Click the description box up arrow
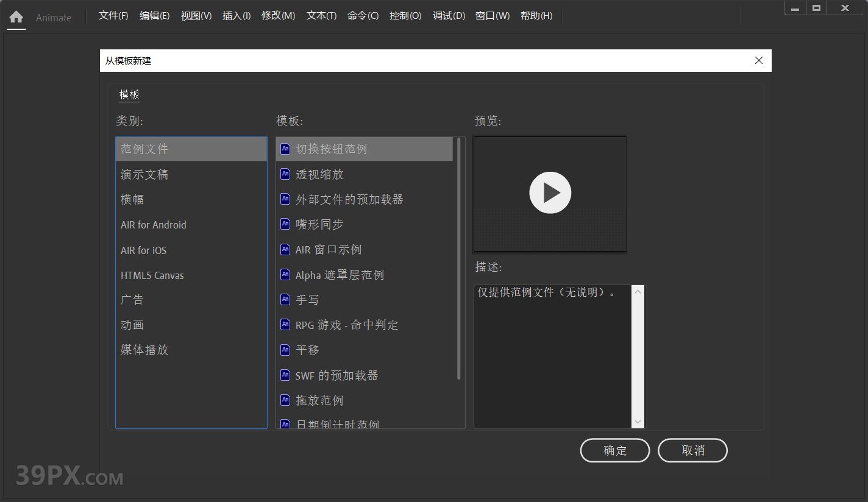Viewport: 868px width, 502px height. click(x=638, y=292)
